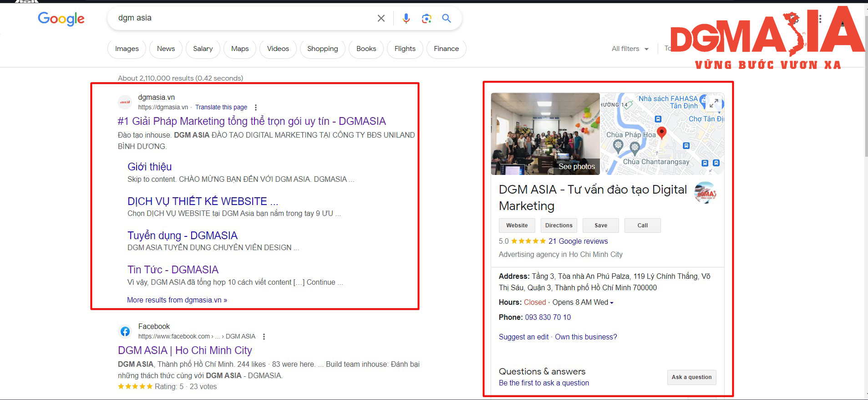The width and height of the screenshot is (868, 400).
Task: Switch to the Videos tab
Action: (x=278, y=49)
